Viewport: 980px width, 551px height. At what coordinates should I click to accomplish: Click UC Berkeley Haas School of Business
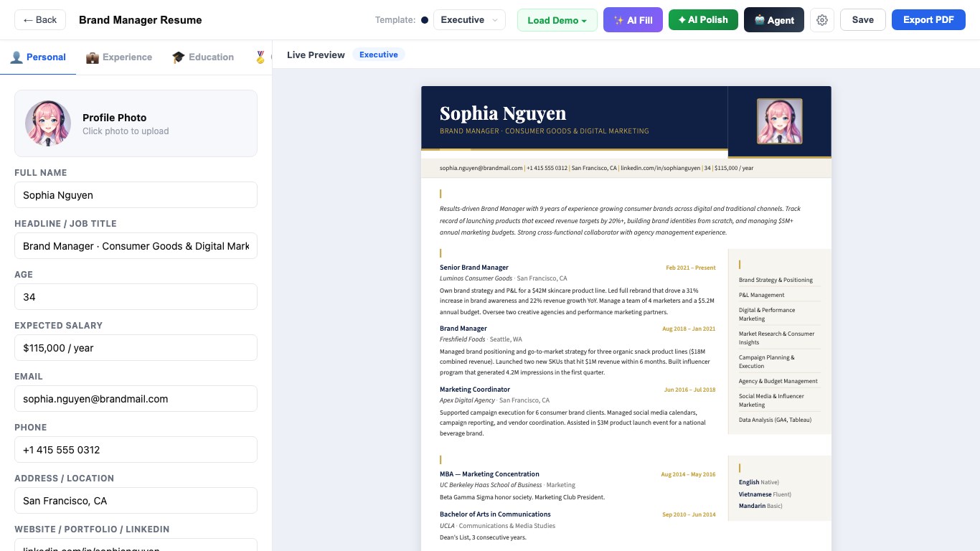coord(491,485)
